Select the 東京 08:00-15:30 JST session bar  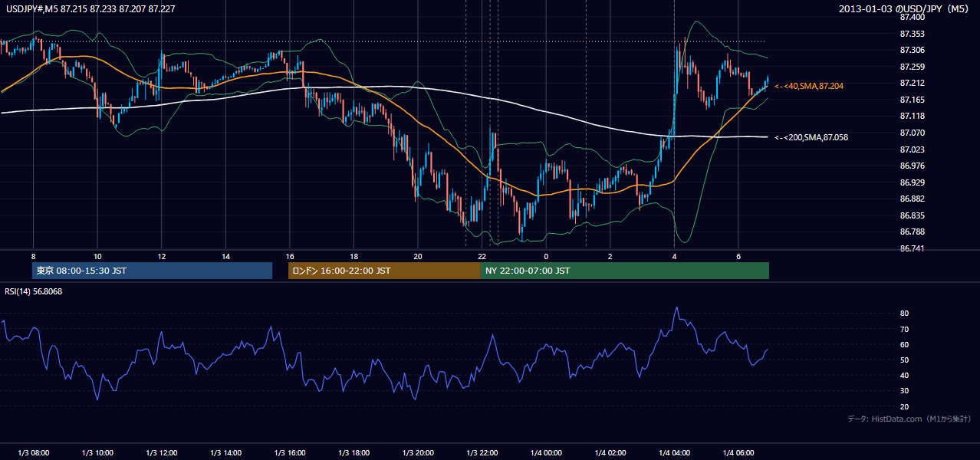152,271
